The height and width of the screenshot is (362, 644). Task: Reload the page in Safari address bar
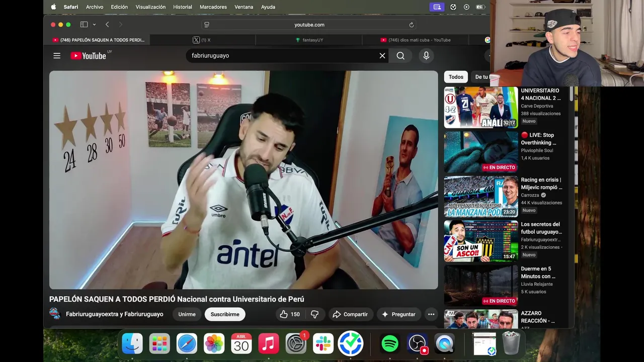pyautogui.click(x=411, y=25)
